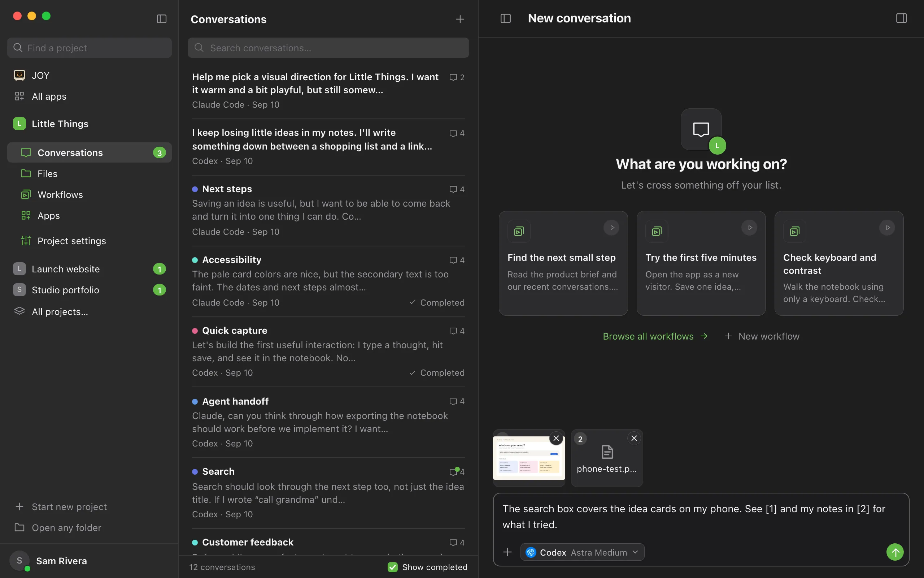
Task: Open the Launch website project
Action: (x=90, y=269)
